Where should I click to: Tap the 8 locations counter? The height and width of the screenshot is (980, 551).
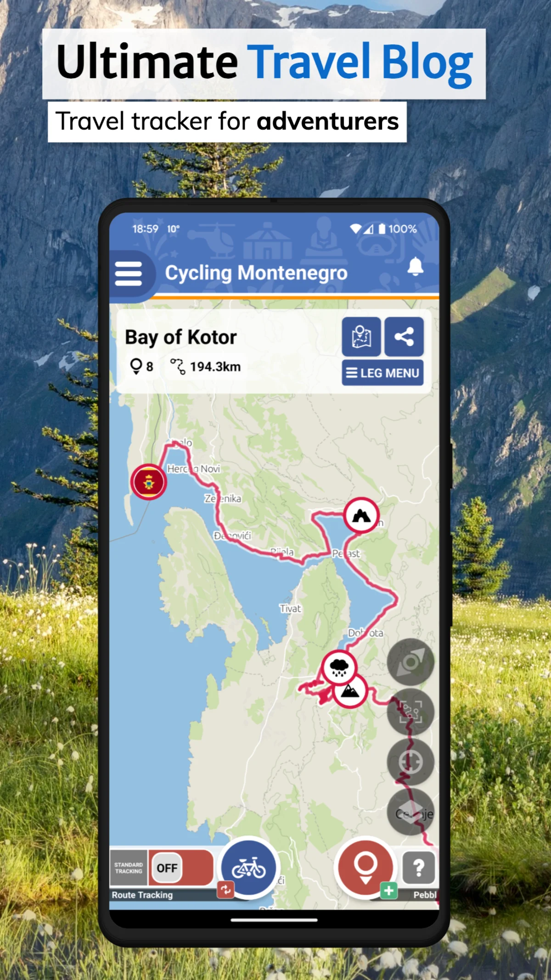141,367
